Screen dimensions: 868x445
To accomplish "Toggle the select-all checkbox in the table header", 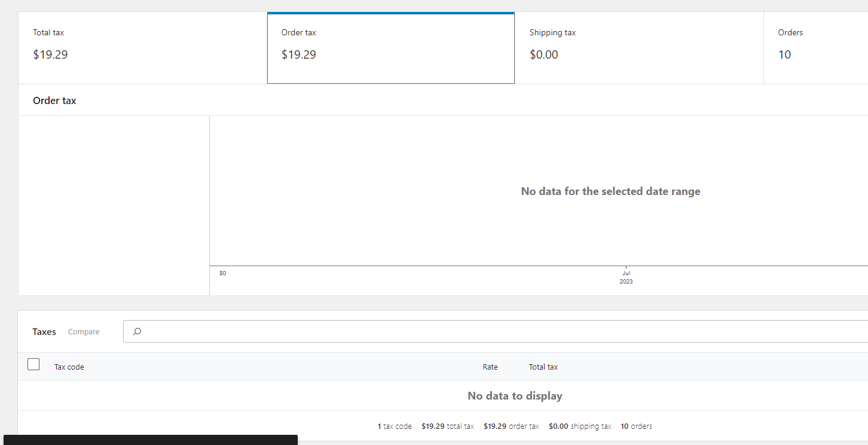I will click(33, 364).
